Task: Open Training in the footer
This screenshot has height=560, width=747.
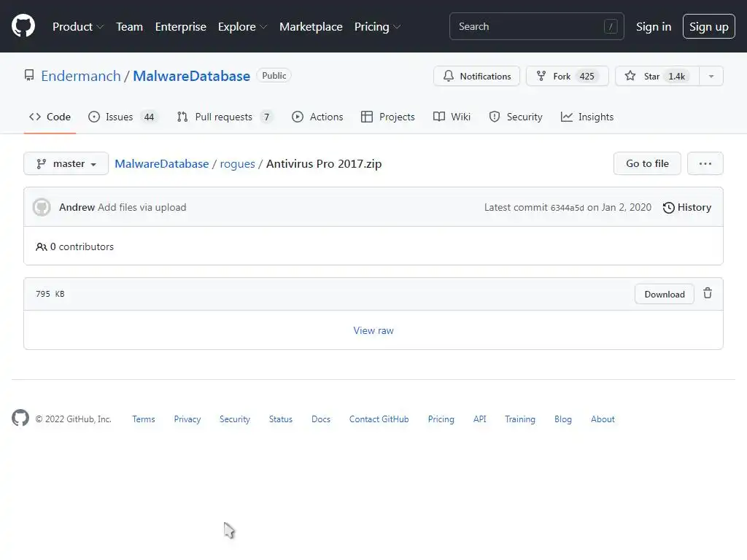Action: [519, 419]
